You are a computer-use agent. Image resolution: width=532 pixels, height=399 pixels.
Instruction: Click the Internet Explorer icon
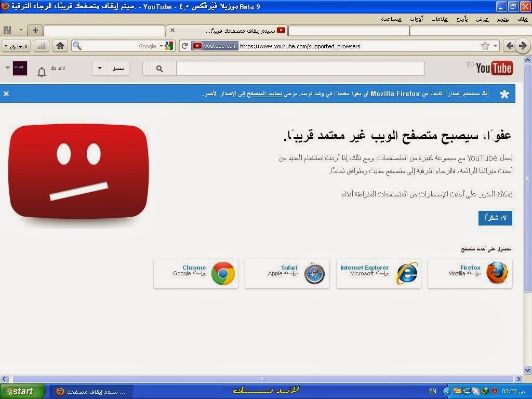(406, 273)
